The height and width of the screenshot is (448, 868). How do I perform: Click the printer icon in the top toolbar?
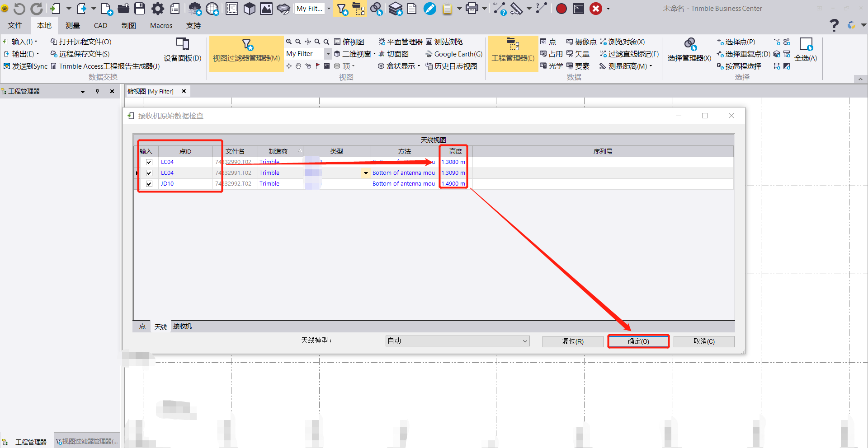click(472, 8)
